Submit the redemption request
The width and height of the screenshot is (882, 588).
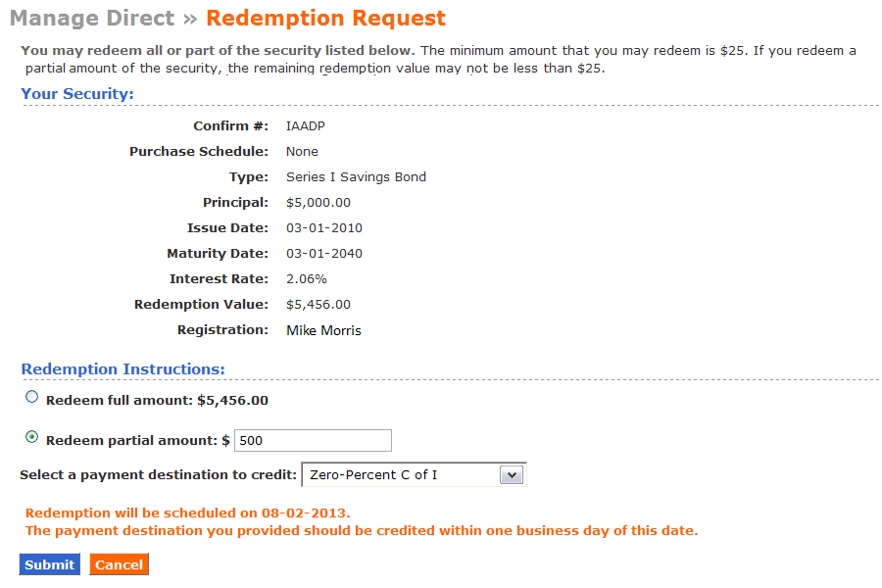tap(50, 564)
